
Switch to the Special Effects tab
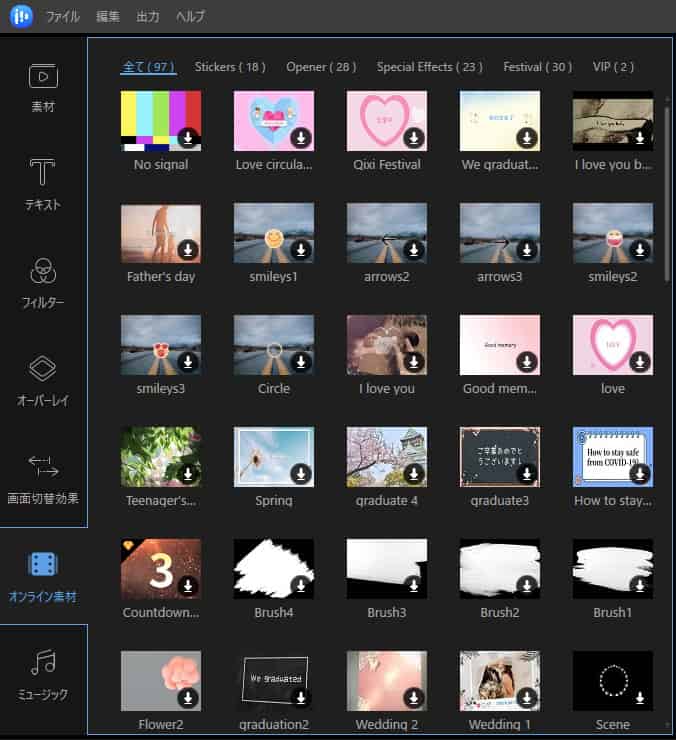(x=429, y=67)
